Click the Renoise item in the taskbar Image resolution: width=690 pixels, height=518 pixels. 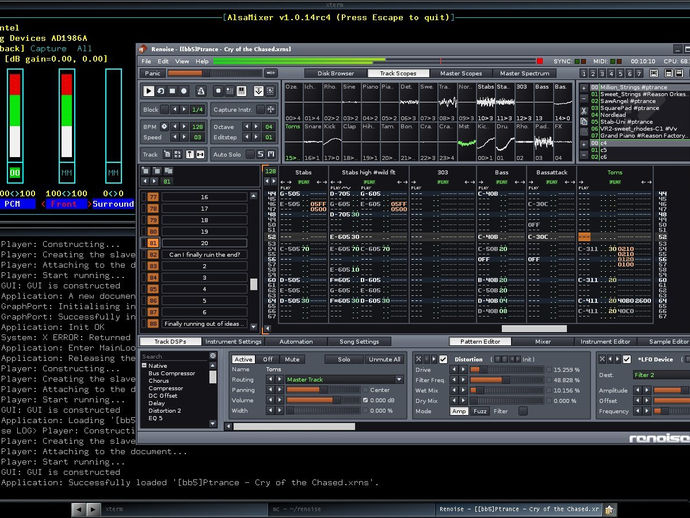(519, 509)
